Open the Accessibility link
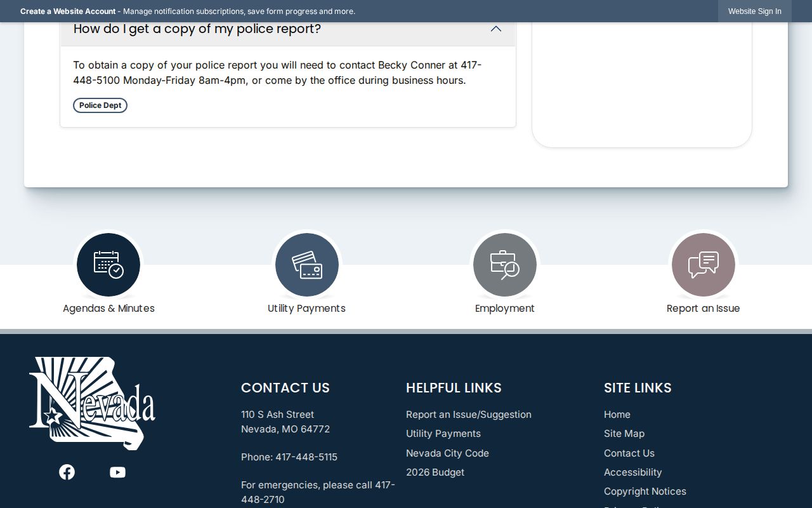Image resolution: width=812 pixels, height=508 pixels. point(633,472)
